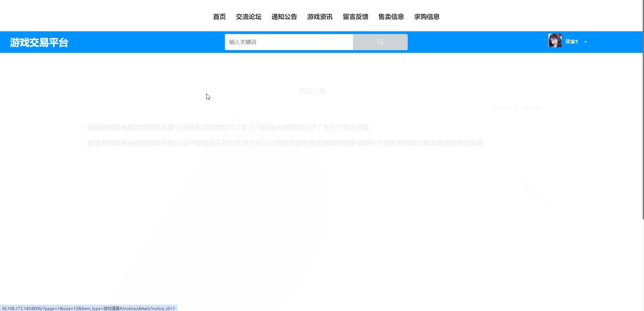Focus the 输入关键词 search field
The image size is (644, 311).
[289, 42]
